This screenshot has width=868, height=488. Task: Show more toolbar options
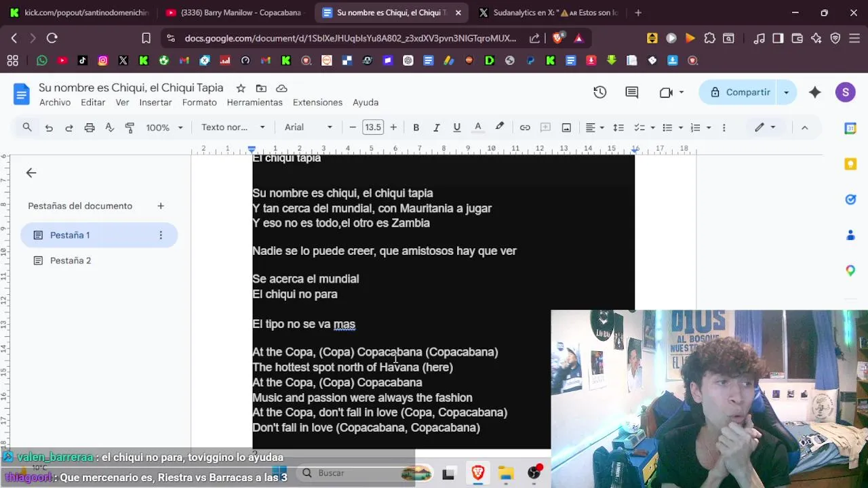point(724,127)
